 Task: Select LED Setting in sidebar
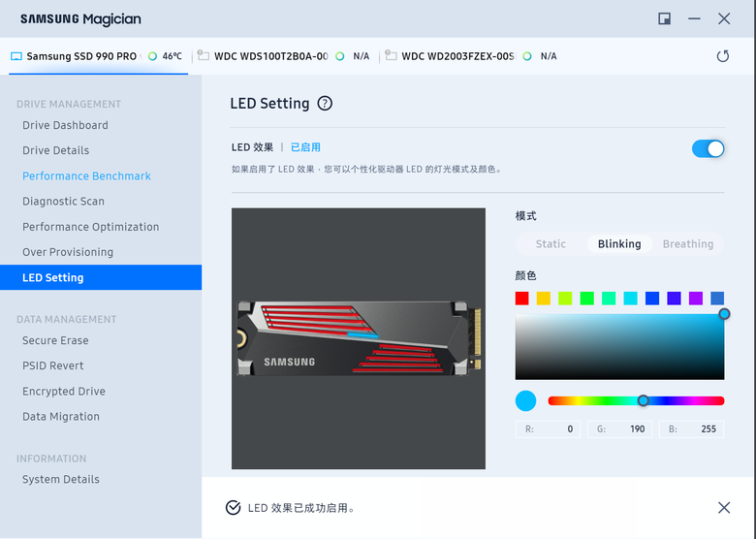(x=101, y=277)
